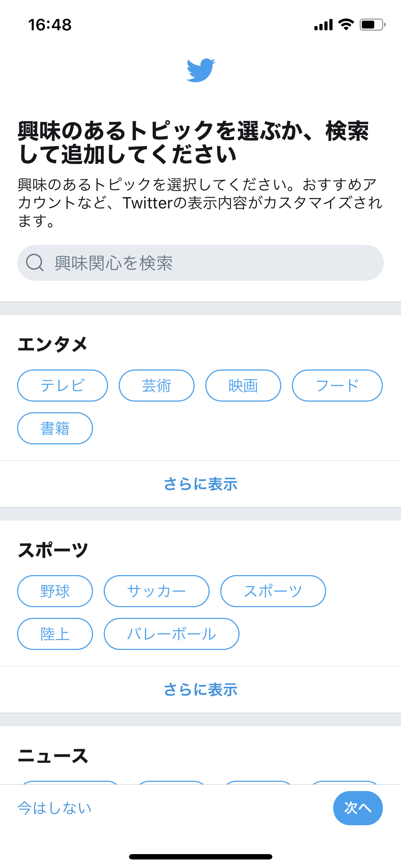Screen dimensions: 401x868
Task: Select the バレーボール topic chip
Action: (x=171, y=634)
